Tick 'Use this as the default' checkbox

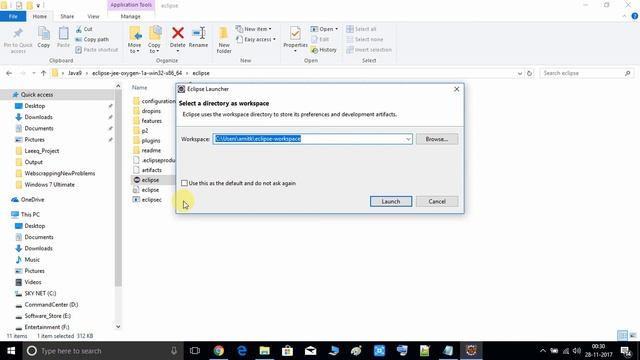tap(184, 183)
